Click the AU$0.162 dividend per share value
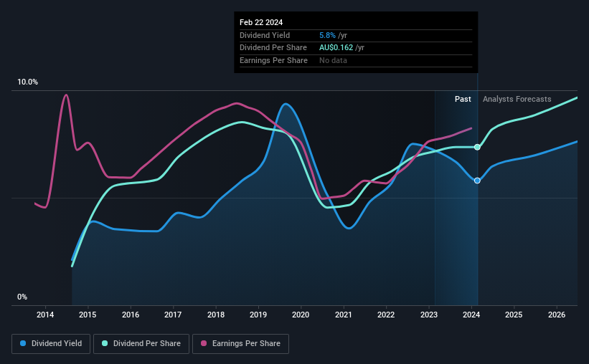Image resolution: width=589 pixels, height=364 pixels. (x=336, y=48)
